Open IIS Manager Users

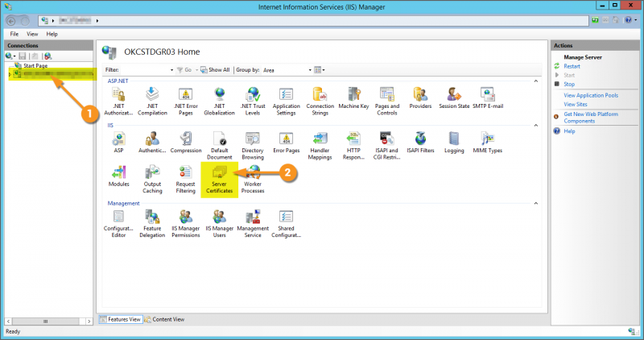click(219, 224)
